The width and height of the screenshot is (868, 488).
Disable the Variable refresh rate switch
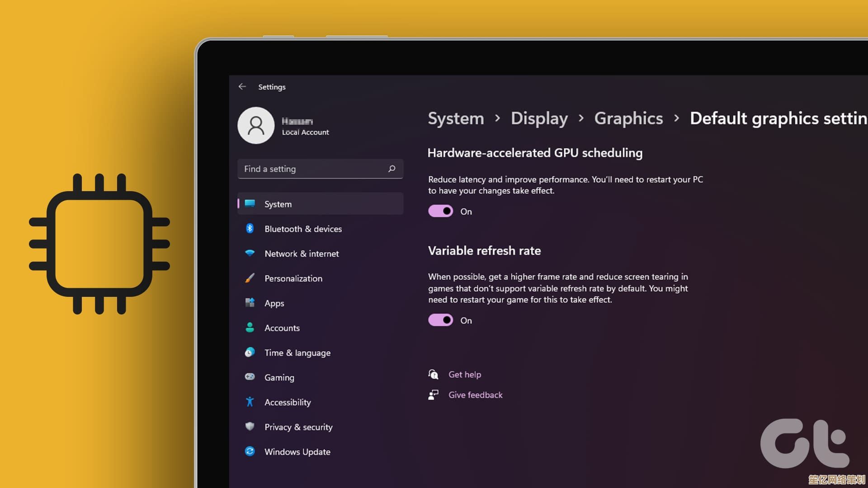[441, 320]
